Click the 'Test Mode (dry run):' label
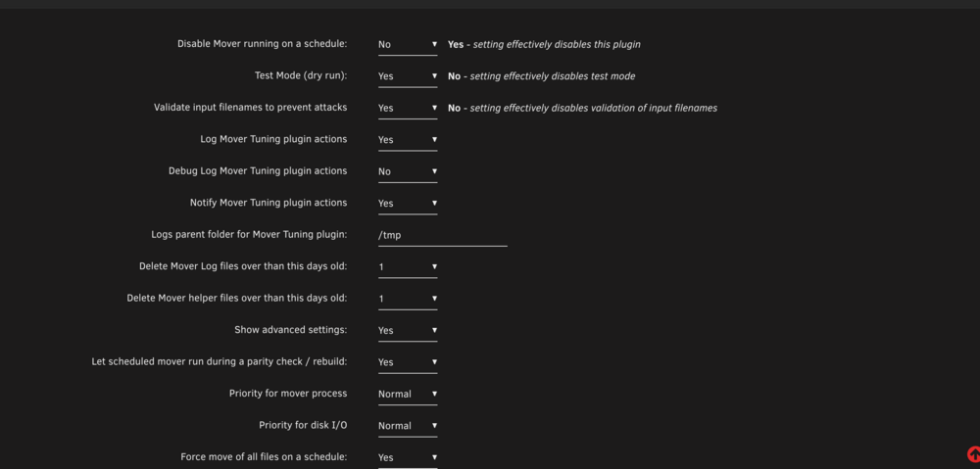This screenshot has height=469, width=980. (x=301, y=75)
